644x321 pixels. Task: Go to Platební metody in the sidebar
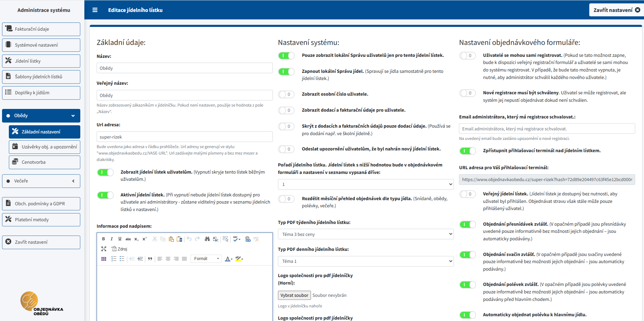pos(41,220)
